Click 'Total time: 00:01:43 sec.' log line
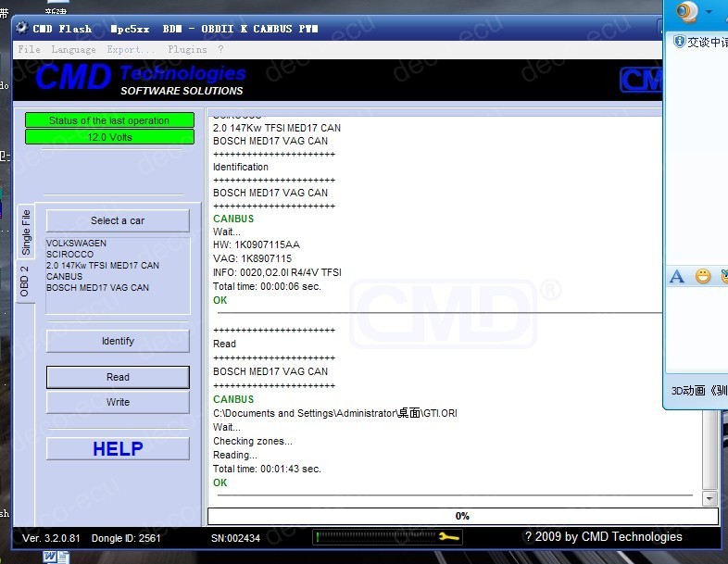Screen dimensions: 728x564 [267, 469]
